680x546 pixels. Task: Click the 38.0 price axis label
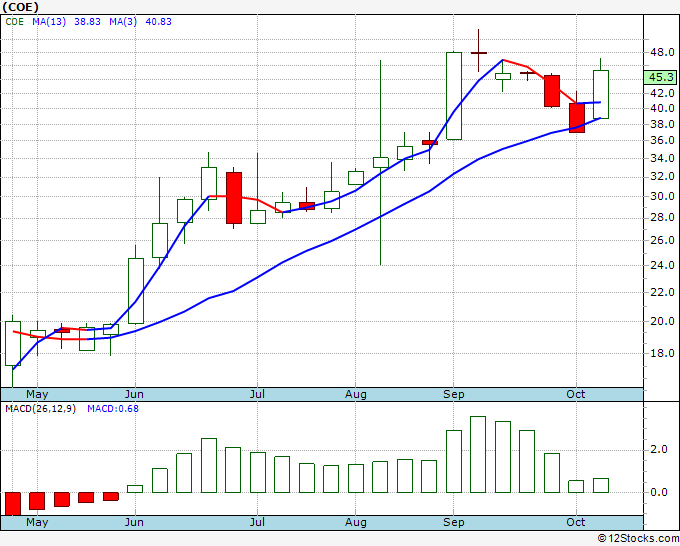pos(662,124)
